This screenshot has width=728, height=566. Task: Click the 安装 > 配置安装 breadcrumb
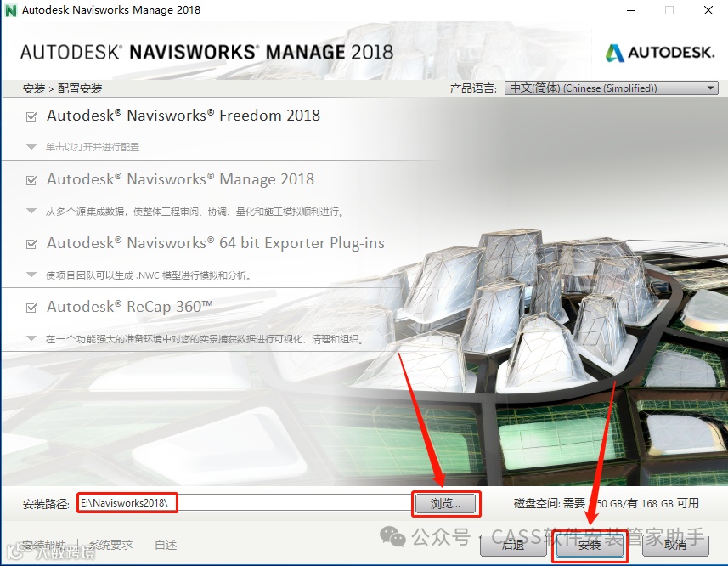point(62,88)
